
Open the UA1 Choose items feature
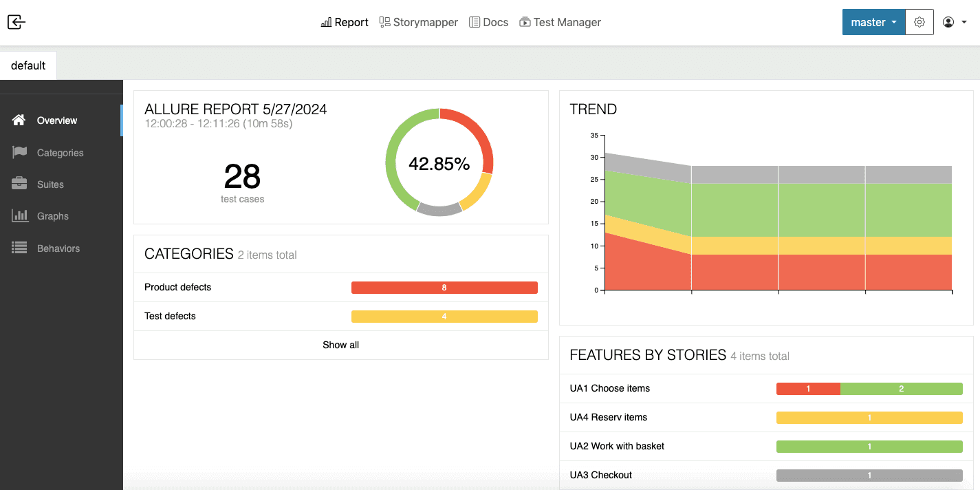(x=766, y=388)
